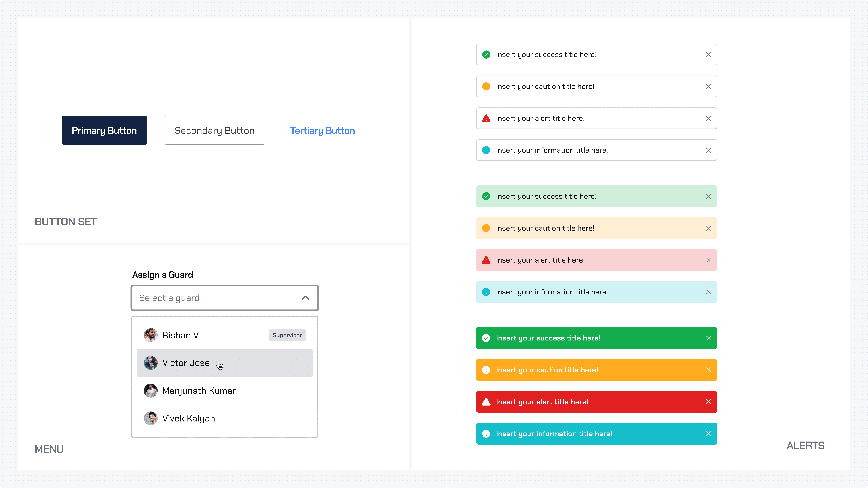The width and height of the screenshot is (868, 488).
Task: Select Manjunath Kumar from the guard list
Action: [x=224, y=391]
